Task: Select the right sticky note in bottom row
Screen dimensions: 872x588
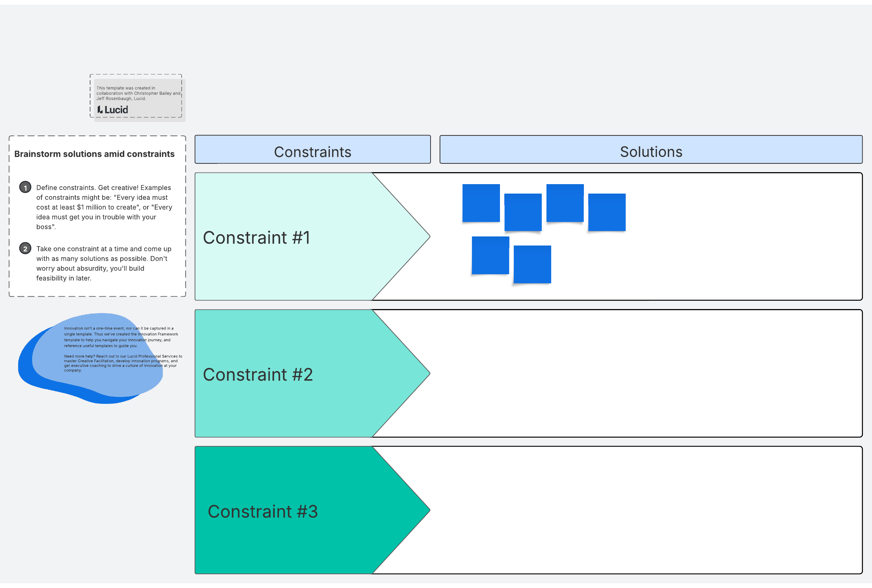Action: pyautogui.click(x=532, y=264)
